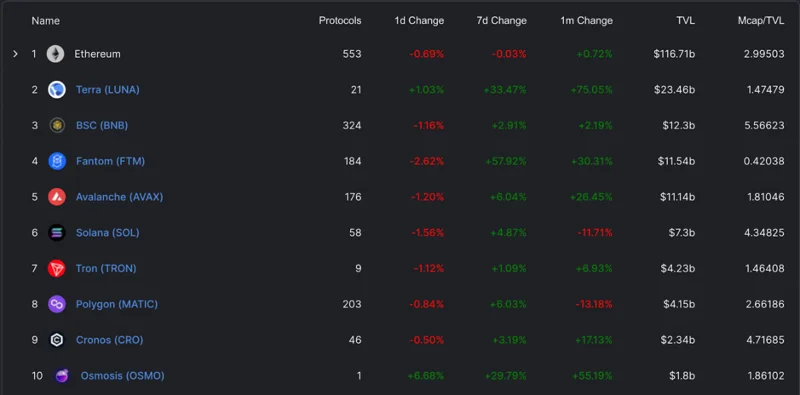800x395 pixels.
Task: Click Cronos's TVL value $2.34b
Action: (679, 340)
